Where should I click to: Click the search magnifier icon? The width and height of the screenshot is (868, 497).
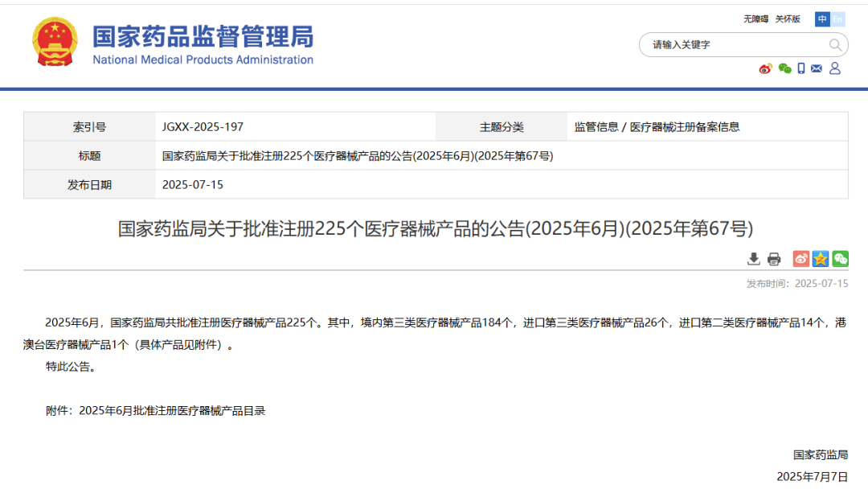[835, 45]
